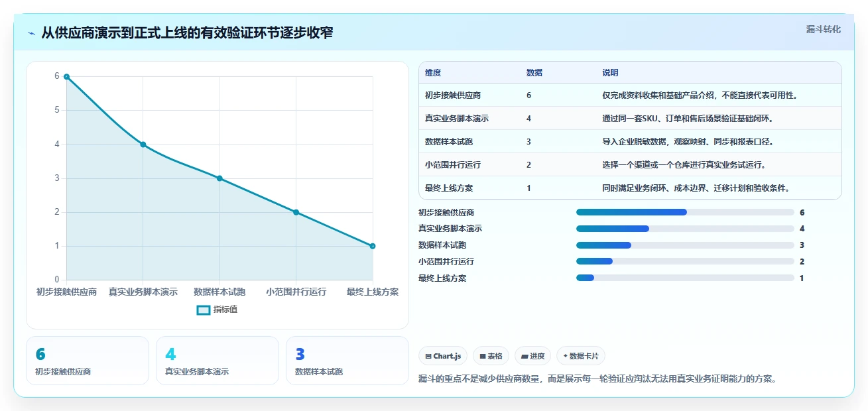Click the 小范围并行运行 progress bar

685,261
